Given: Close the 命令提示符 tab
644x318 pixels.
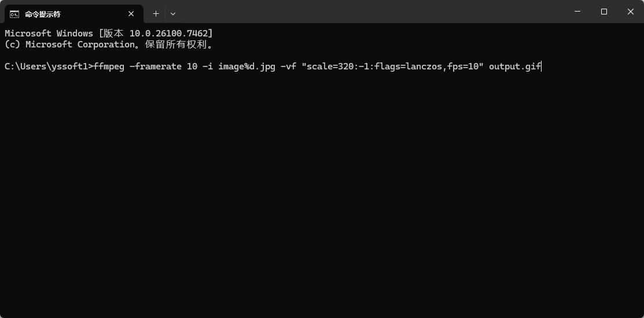Looking at the screenshot, I should 131,13.
